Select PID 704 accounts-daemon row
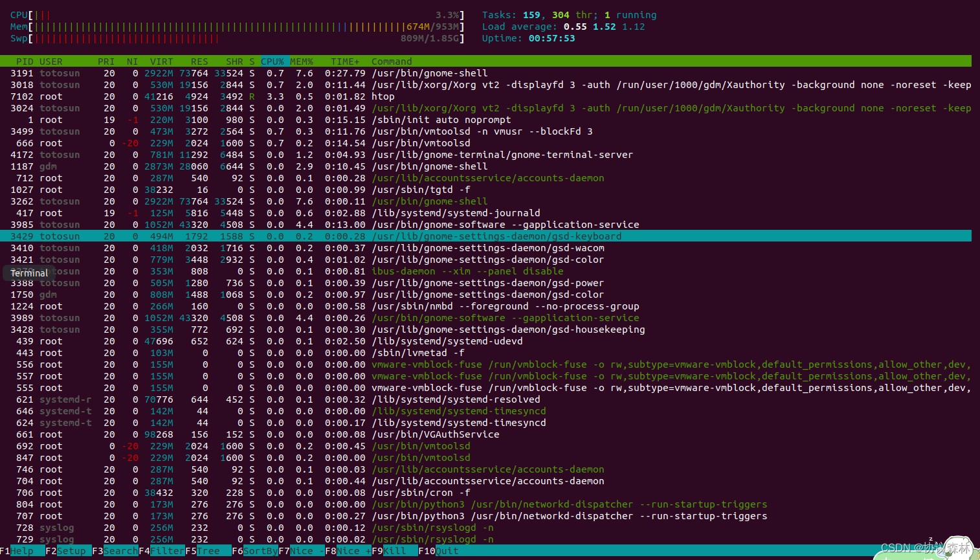The width and height of the screenshot is (980, 560). pyautogui.click(x=485, y=481)
